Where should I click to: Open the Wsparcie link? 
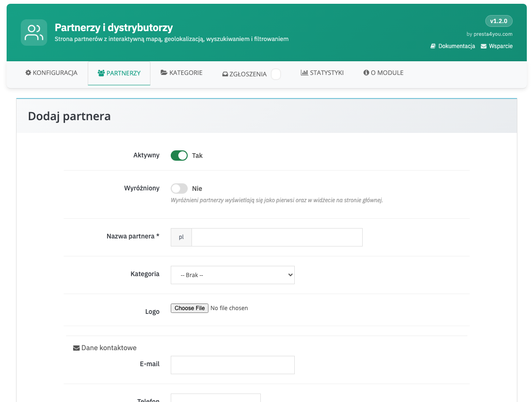(497, 46)
